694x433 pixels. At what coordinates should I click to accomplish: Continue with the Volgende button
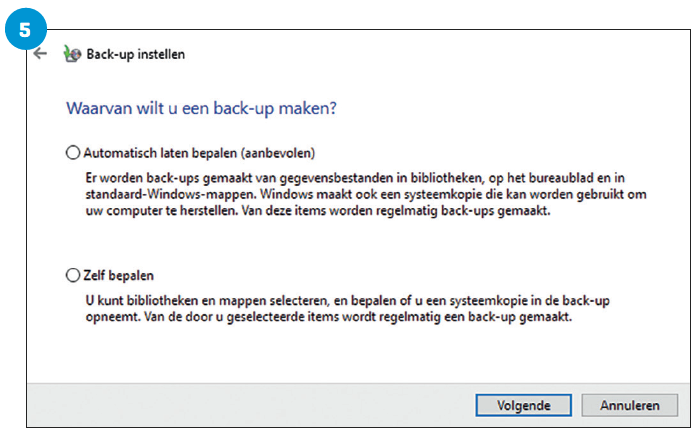pyautogui.click(x=524, y=405)
